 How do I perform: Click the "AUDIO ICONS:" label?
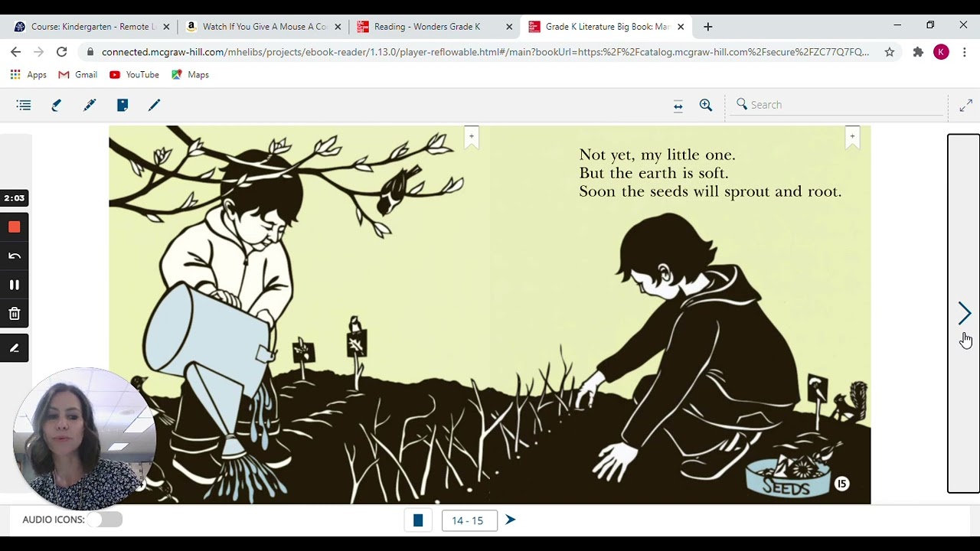pyautogui.click(x=54, y=520)
